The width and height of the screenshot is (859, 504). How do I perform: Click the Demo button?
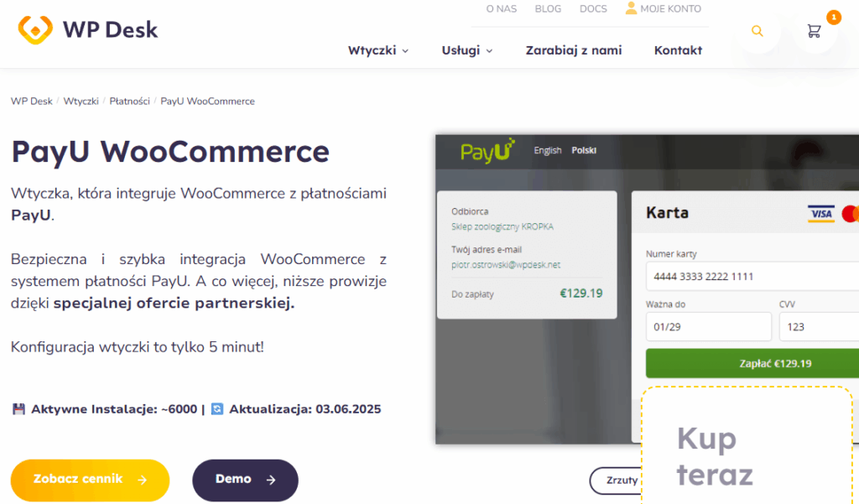pos(245,480)
